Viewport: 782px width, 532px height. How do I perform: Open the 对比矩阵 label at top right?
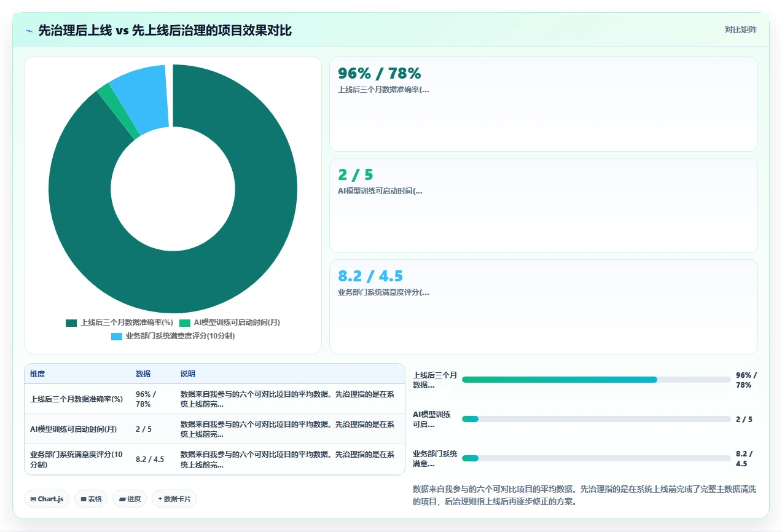(740, 29)
